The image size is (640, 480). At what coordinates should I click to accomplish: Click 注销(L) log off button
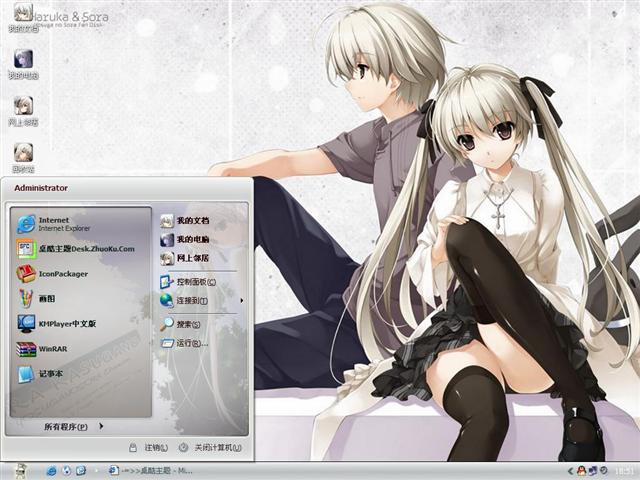click(148, 448)
